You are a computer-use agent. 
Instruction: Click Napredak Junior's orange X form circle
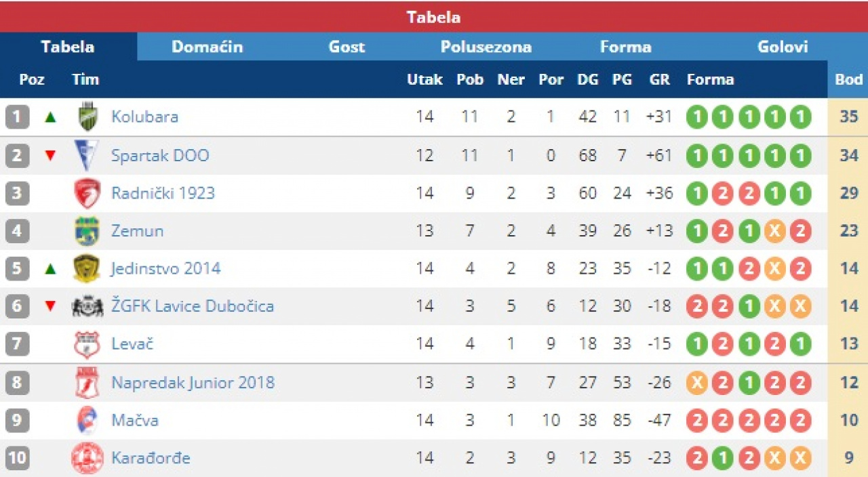point(696,383)
